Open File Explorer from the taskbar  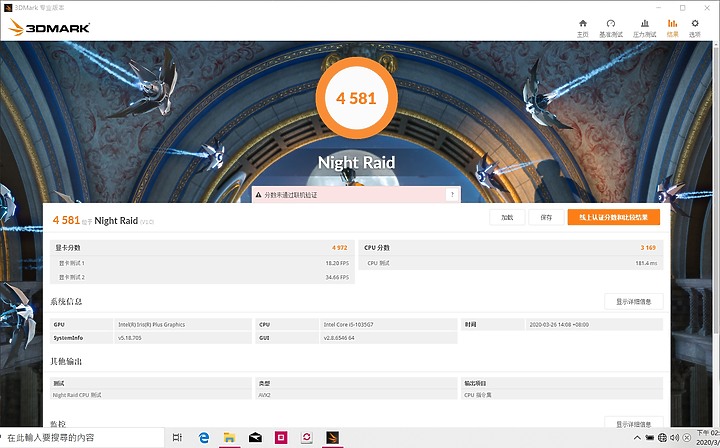coord(230,437)
